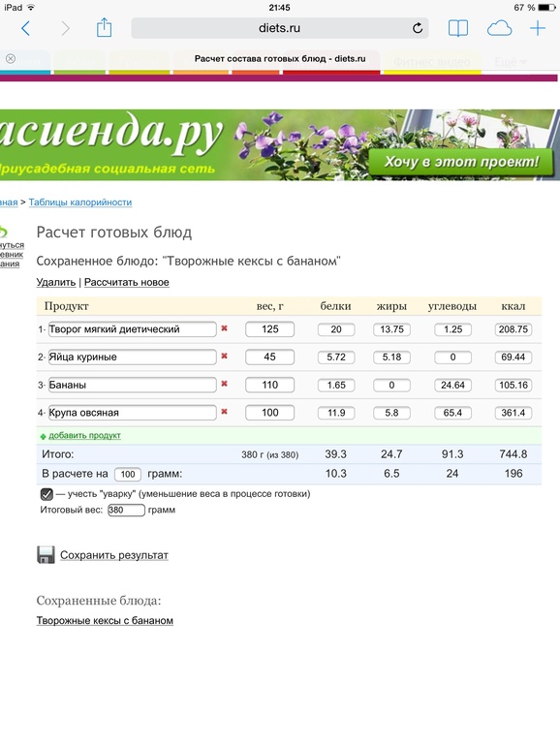Edit weight field showing 125
Screen dimensions: 560x746
click(269, 329)
